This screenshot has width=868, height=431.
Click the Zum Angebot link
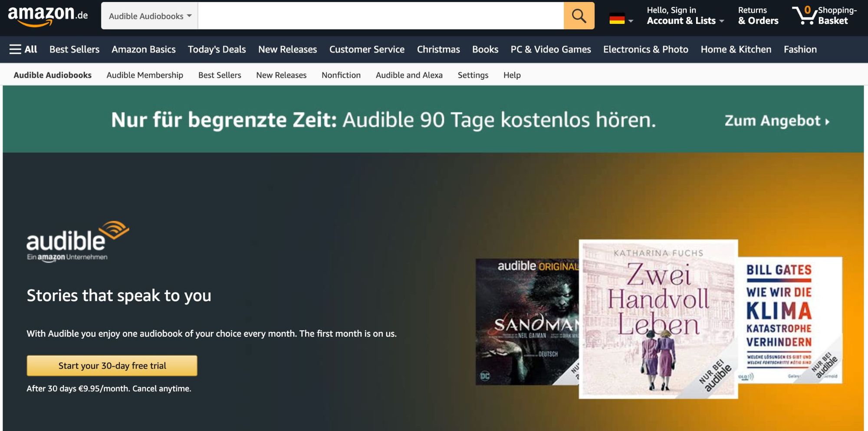pos(777,121)
